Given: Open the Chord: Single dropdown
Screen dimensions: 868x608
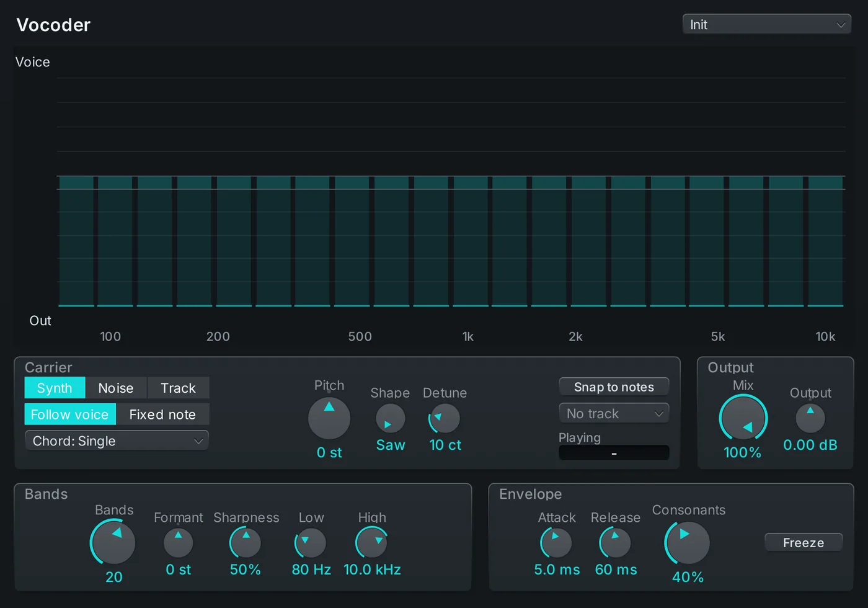Looking at the screenshot, I should 117,440.
